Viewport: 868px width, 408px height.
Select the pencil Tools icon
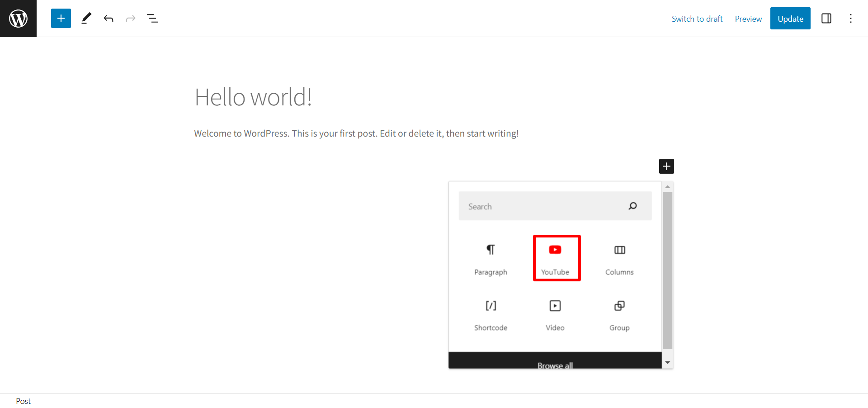click(86, 19)
